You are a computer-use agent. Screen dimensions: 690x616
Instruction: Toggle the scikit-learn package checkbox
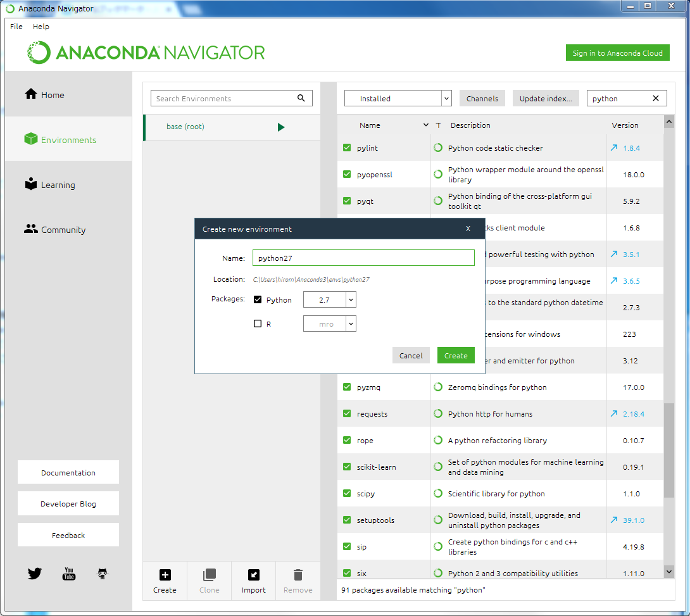pos(347,467)
